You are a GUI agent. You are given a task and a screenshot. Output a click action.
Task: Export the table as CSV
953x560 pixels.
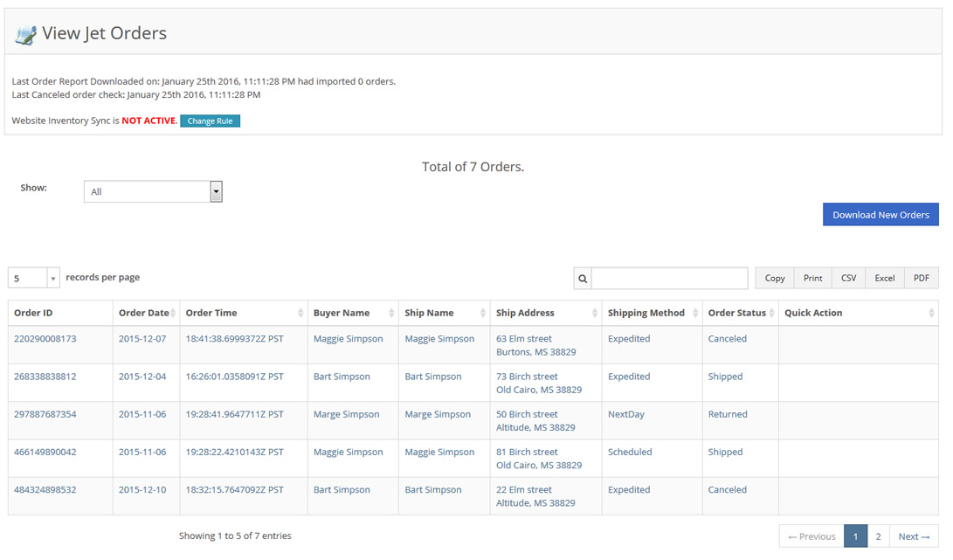pos(848,278)
